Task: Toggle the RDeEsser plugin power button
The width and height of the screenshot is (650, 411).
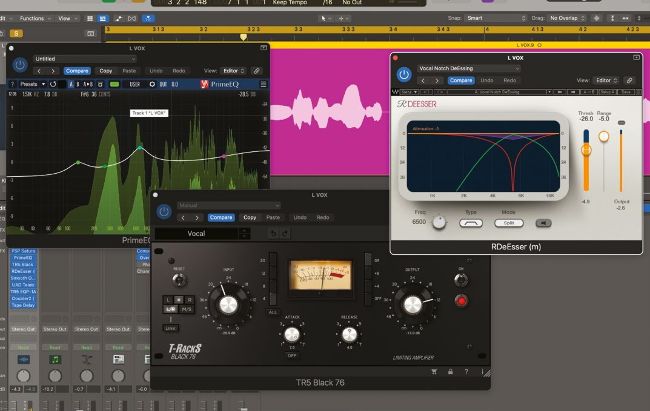Action: click(404, 74)
